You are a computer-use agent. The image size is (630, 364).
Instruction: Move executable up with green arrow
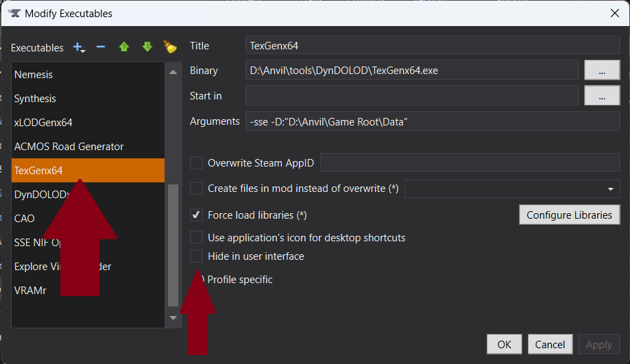tap(124, 47)
